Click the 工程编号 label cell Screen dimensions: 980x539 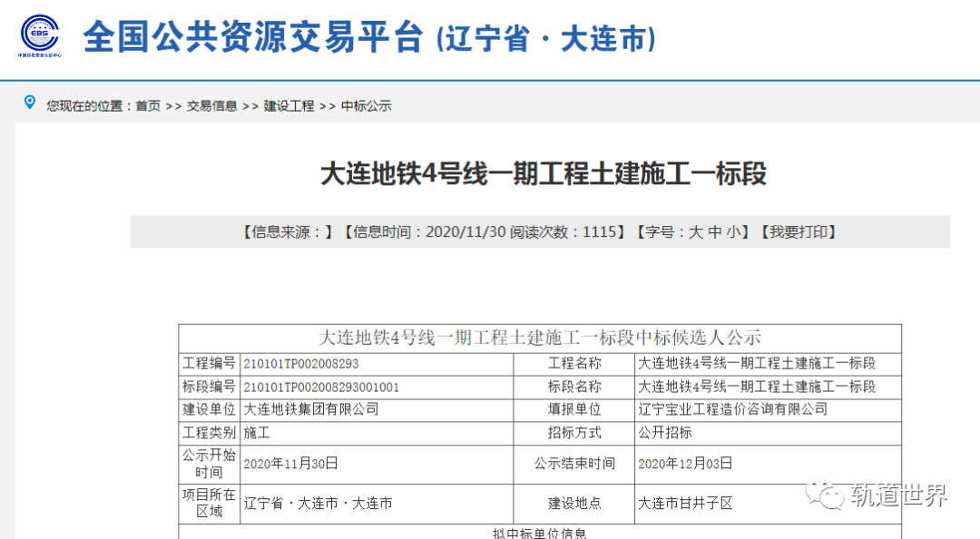pos(210,364)
